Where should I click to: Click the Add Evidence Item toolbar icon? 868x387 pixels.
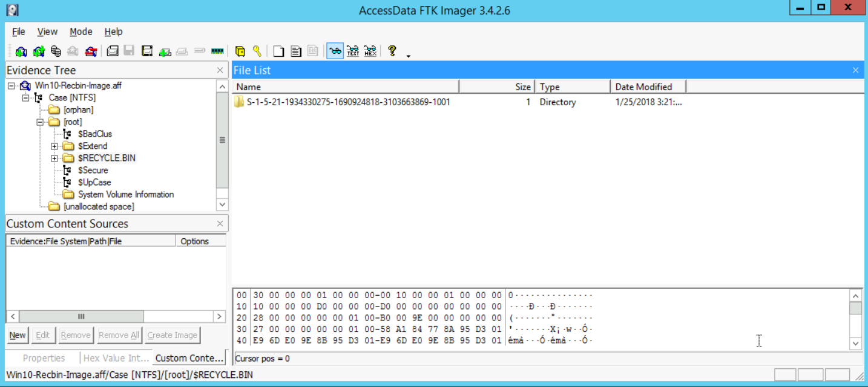(x=21, y=51)
